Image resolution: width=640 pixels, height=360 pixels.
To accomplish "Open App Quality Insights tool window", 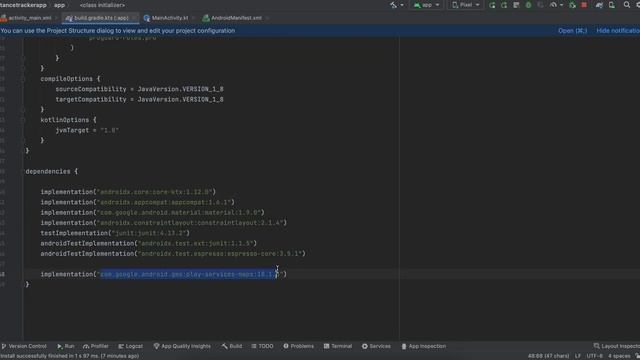I will pos(182,346).
